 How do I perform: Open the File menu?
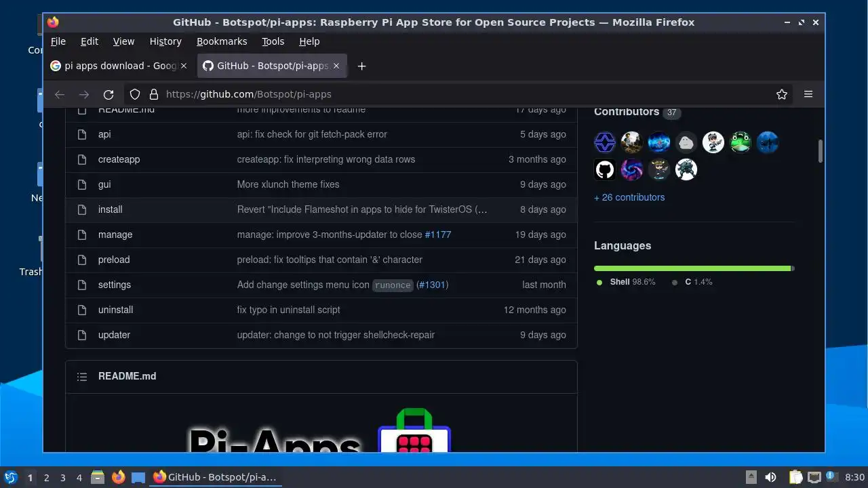[58, 41]
